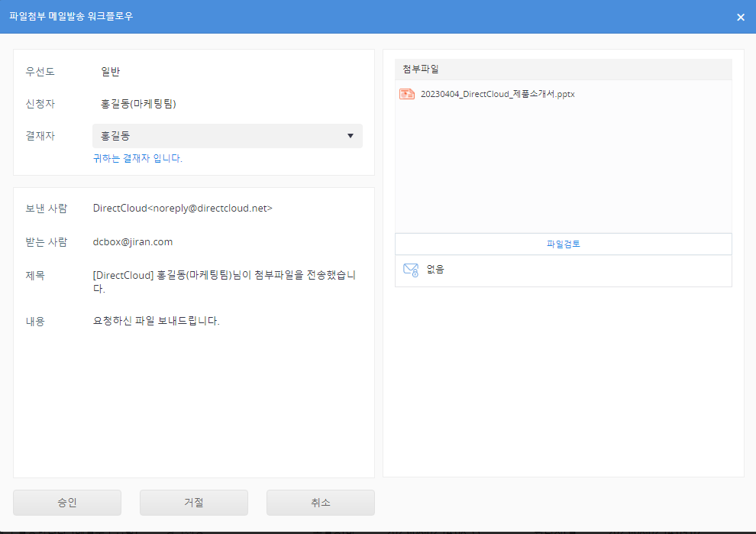Click the dropdown arrow in the 결재자 field

351,136
